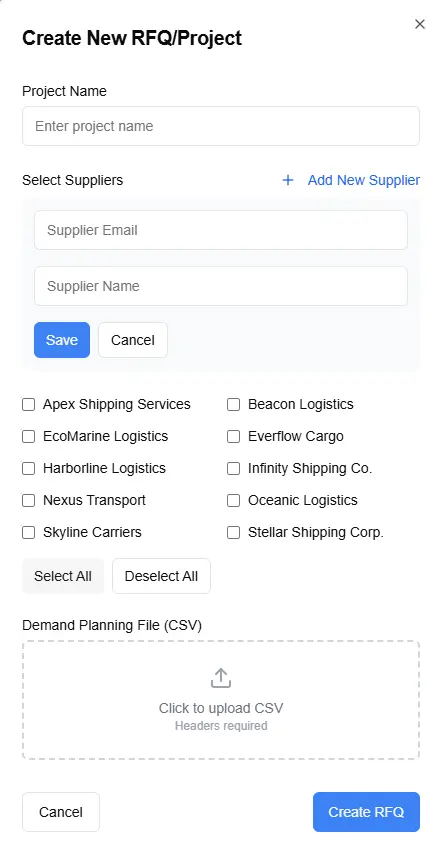Click the upload arrow icon
The width and height of the screenshot is (438, 852).
coord(221,678)
